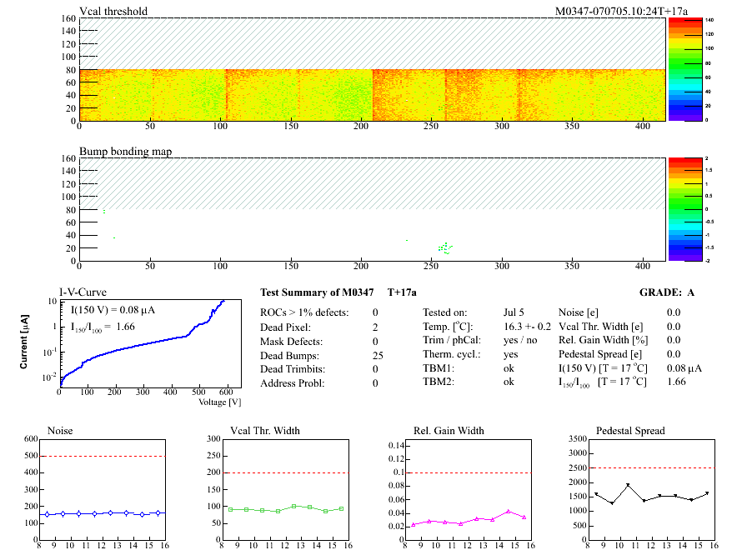Click the Bump bonding map title
Screen dimensions: 747x560
coord(120,152)
